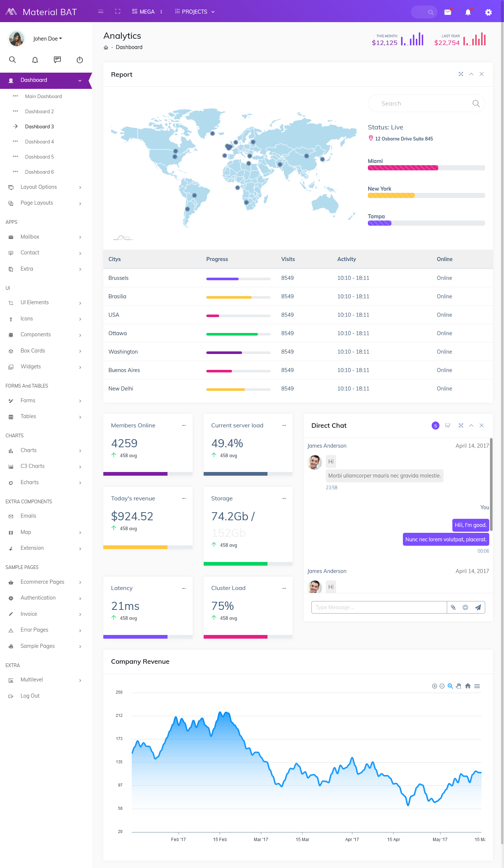
Task: Open Dashboard 5 in sidebar
Action: coord(39,157)
